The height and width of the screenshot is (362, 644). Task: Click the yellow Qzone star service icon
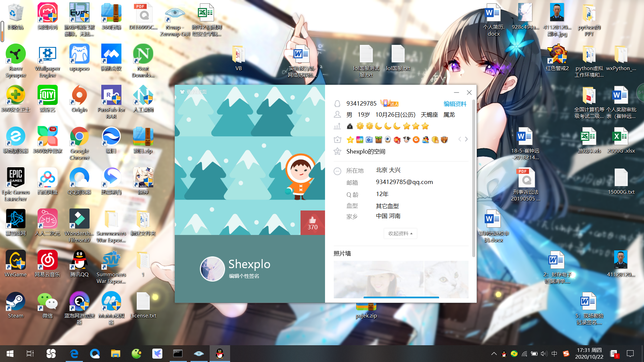350,140
